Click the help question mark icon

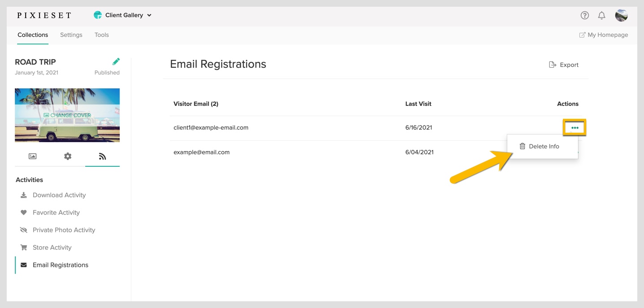pos(584,15)
